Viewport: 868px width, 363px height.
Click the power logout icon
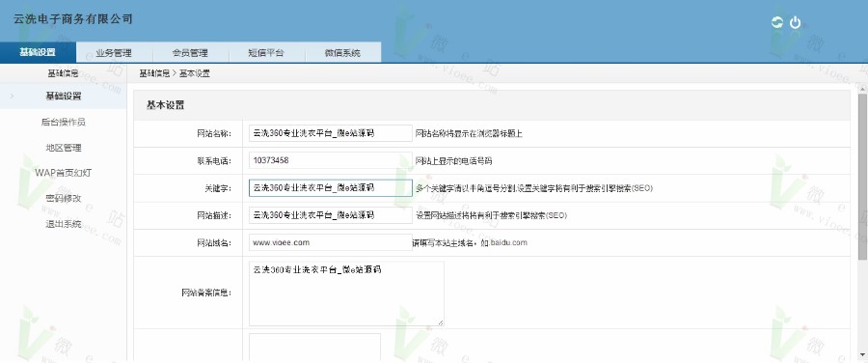795,22
